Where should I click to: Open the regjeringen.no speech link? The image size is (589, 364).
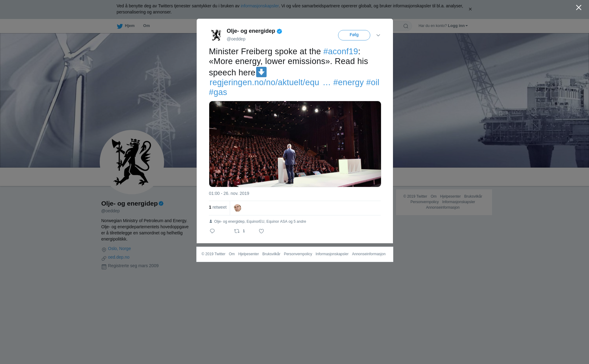tap(264, 82)
